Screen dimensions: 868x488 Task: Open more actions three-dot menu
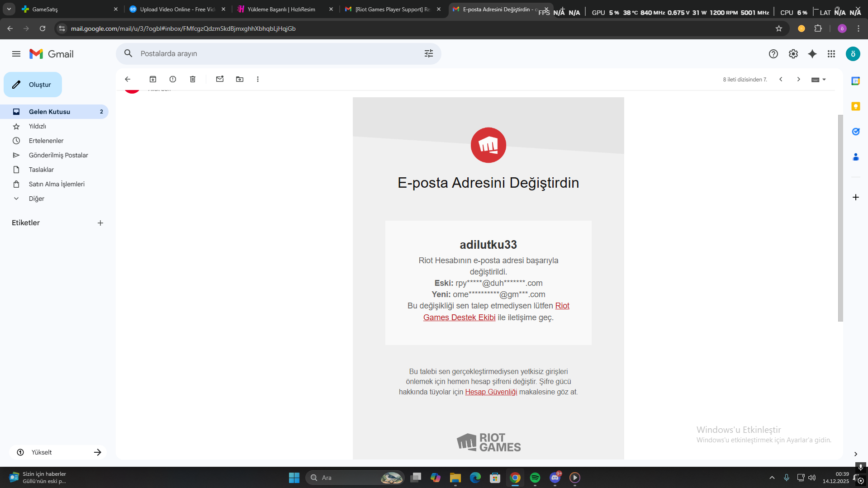tap(258, 79)
